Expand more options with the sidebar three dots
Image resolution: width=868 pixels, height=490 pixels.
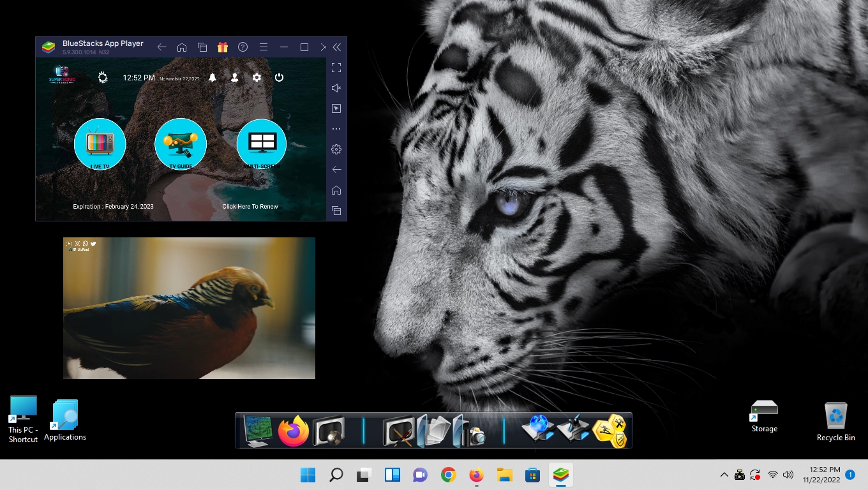pos(336,129)
